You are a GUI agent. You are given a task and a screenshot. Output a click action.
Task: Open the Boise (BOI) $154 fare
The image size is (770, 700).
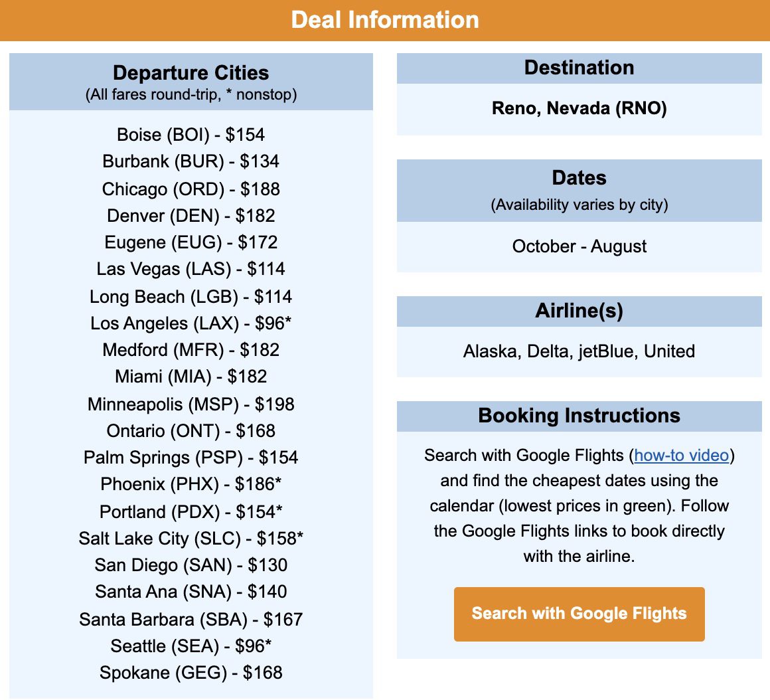[x=191, y=135]
